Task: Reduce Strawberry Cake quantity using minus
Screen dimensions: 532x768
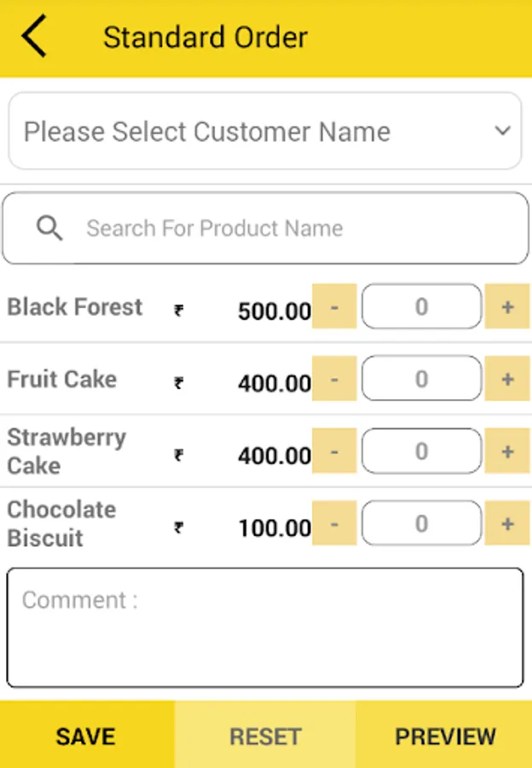Action: click(334, 451)
